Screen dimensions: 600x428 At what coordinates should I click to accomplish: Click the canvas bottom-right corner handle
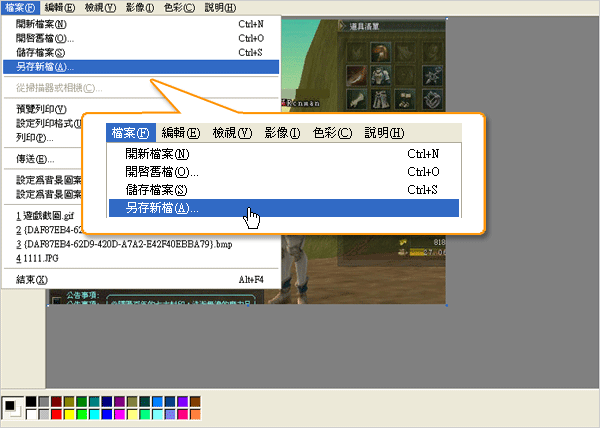tap(447, 305)
